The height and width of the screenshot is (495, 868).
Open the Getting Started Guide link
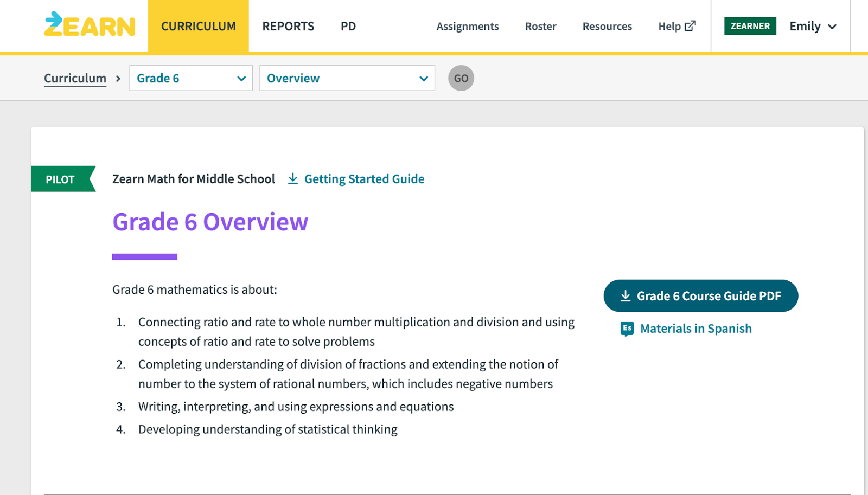(x=365, y=179)
